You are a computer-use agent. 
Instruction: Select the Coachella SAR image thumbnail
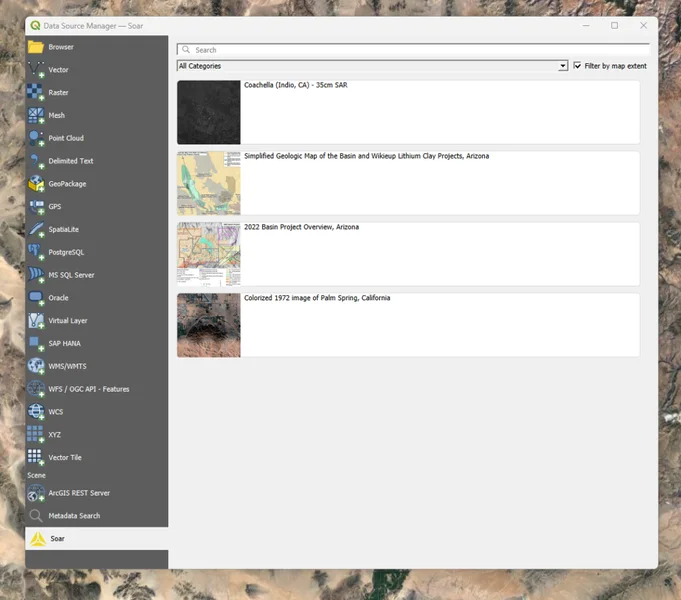click(209, 112)
